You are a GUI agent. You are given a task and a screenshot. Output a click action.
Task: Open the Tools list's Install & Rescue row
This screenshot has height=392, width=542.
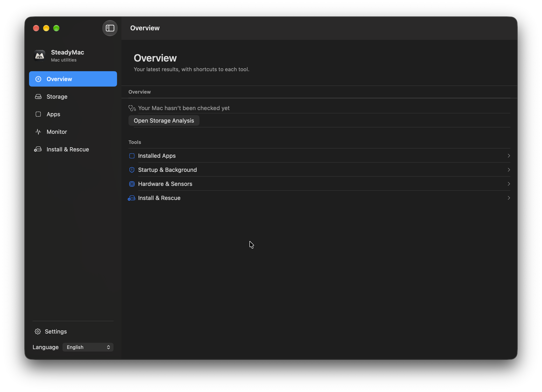click(319, 198)
